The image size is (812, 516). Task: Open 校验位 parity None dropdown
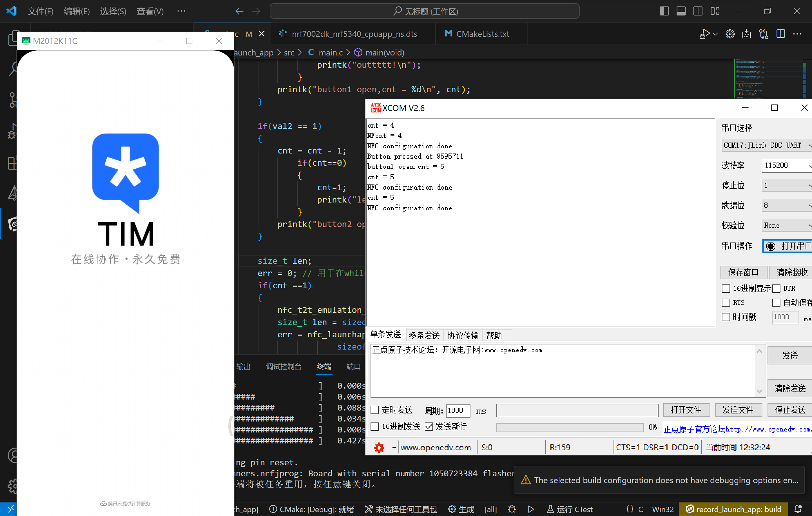(786, 225)
